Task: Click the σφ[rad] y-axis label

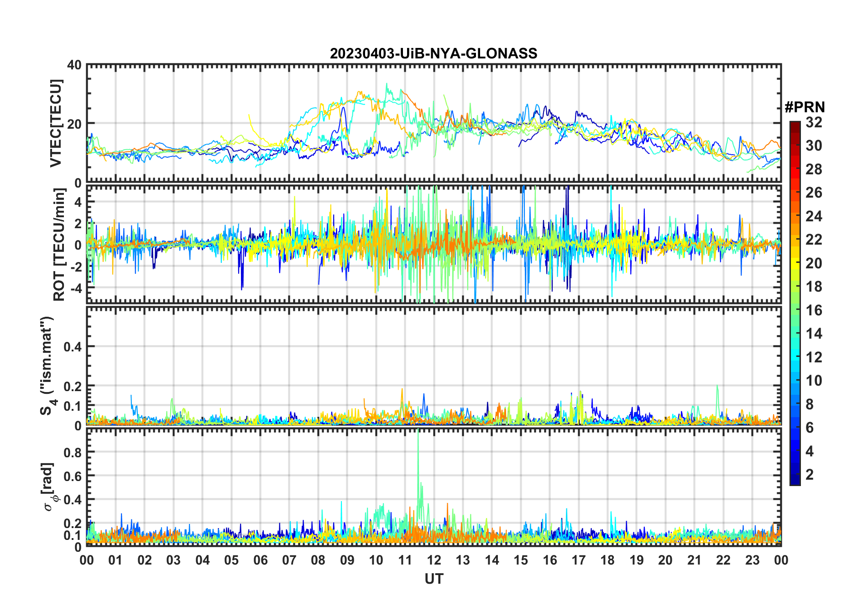Action: click(x=49, y=487)
